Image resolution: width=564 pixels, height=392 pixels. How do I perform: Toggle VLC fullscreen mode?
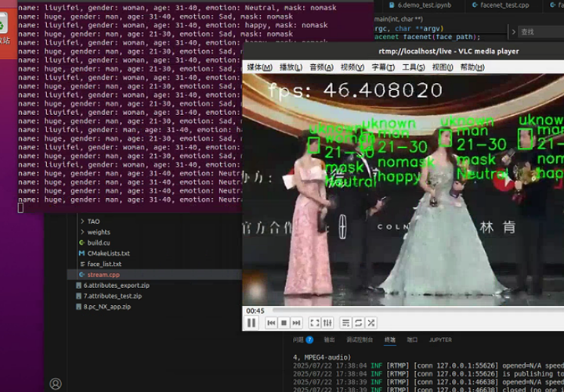click(315, 322)
